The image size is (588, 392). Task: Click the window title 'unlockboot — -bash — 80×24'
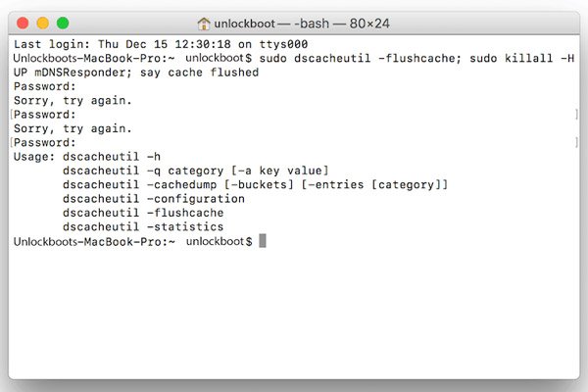302,24
